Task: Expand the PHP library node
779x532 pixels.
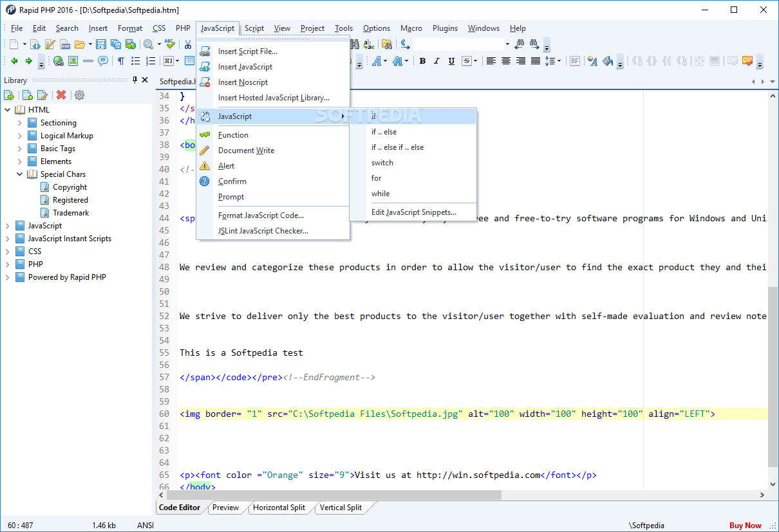Action: tap(8, 264)
